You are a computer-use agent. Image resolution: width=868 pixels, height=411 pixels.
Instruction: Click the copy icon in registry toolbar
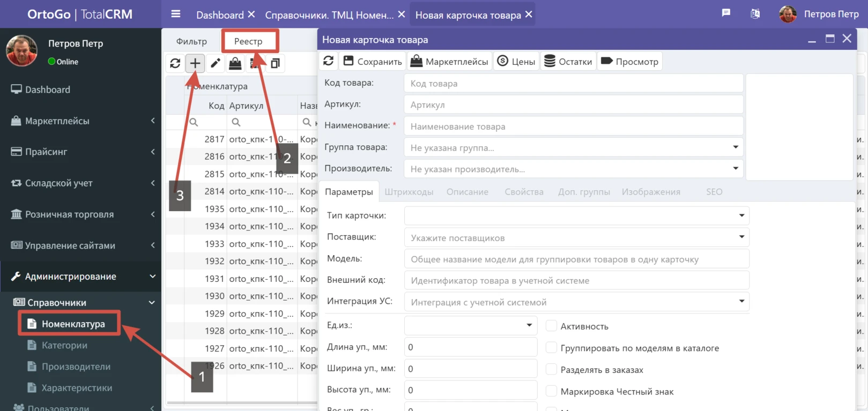click(275, 63)
